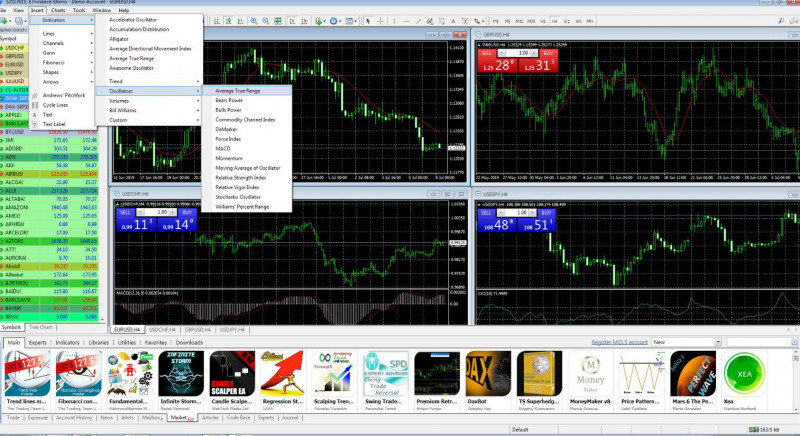Open Register MQL5 account link
Screen dimensions: 800x436
click(x=619, y=342)
